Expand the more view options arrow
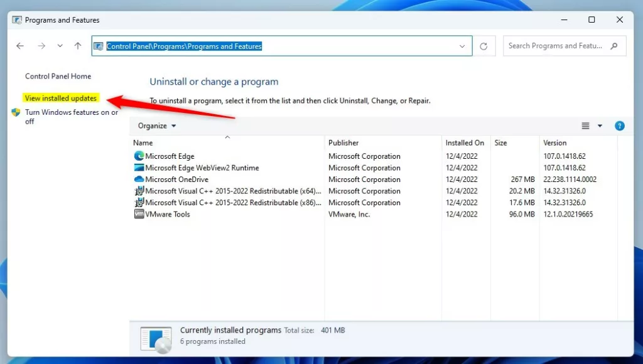 [x=600, y=126]
